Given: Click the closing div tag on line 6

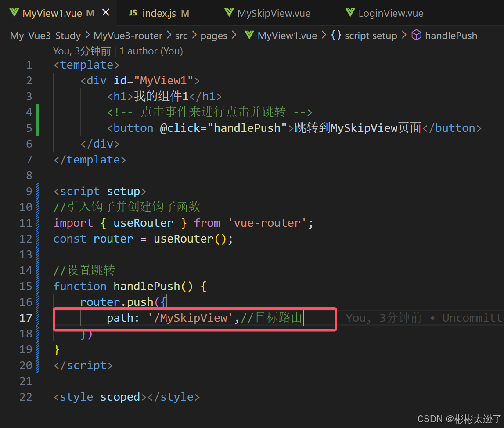Looking at the screenshot, I should (100, 144).
